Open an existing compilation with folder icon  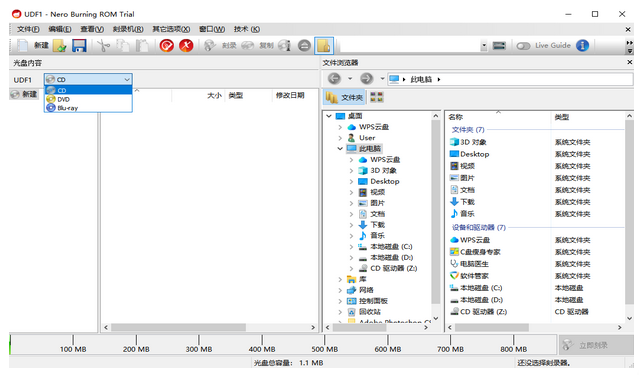click(x=59, y=46)
